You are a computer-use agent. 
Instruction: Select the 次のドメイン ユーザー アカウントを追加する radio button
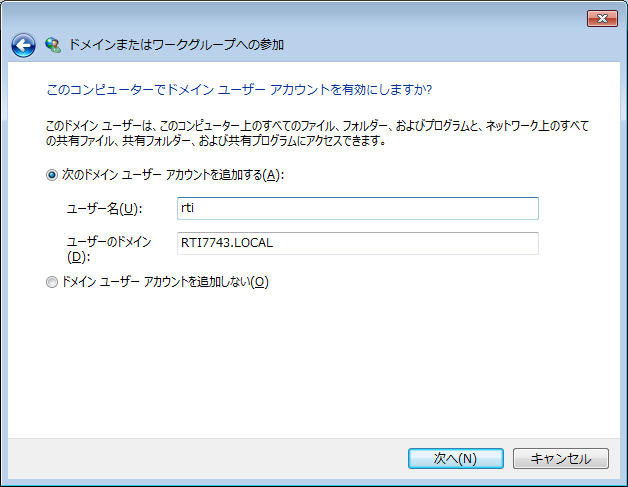52,175
